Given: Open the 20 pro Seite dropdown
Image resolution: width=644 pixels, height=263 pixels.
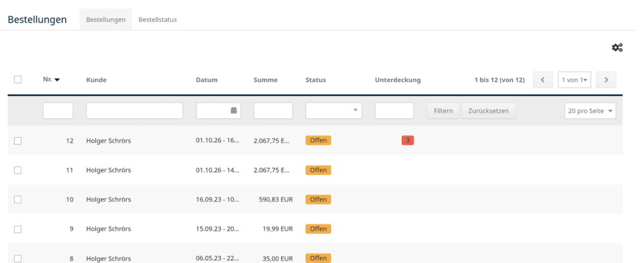Looking at the screenshot, I should [590, 111].
